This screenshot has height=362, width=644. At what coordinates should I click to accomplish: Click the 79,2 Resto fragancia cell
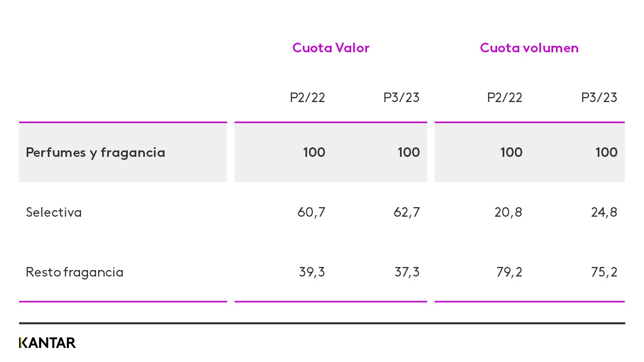point(509,272)
